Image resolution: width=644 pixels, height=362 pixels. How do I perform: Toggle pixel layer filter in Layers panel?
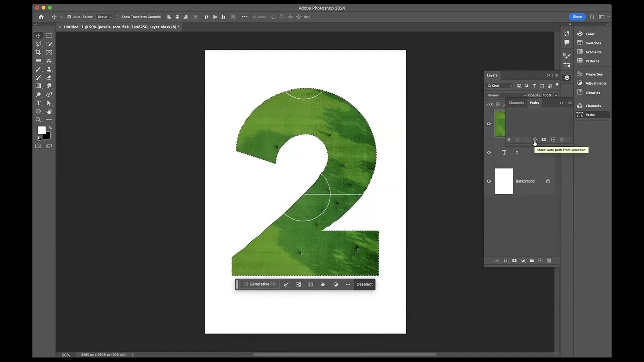pyautogui.click(x=519, y=86)
